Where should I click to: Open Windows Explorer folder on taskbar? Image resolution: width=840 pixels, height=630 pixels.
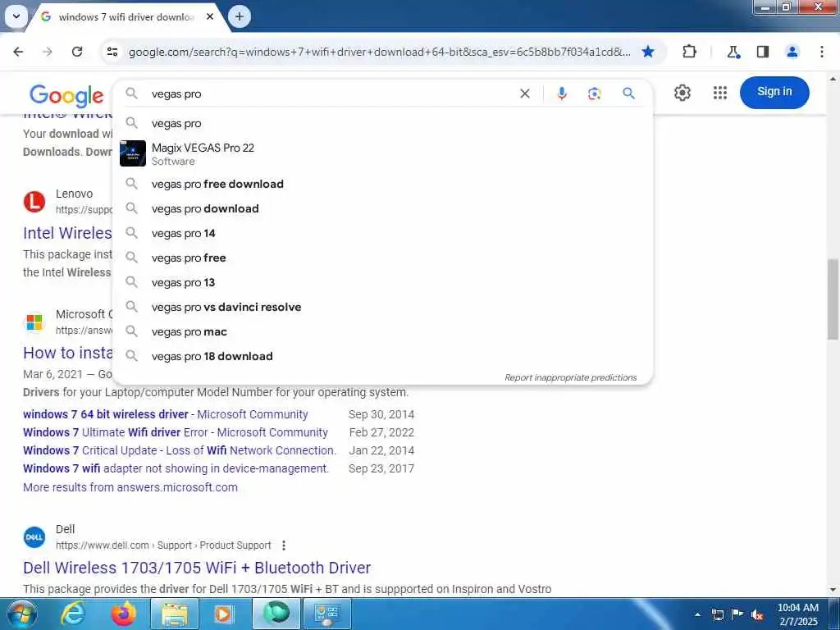point(175,614)
